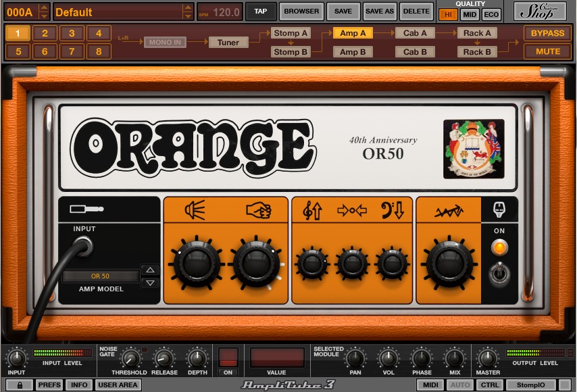The width and height of the screenshot is (577, 392).
Task: Click the bass clef knob
Action: coord(392,263)
